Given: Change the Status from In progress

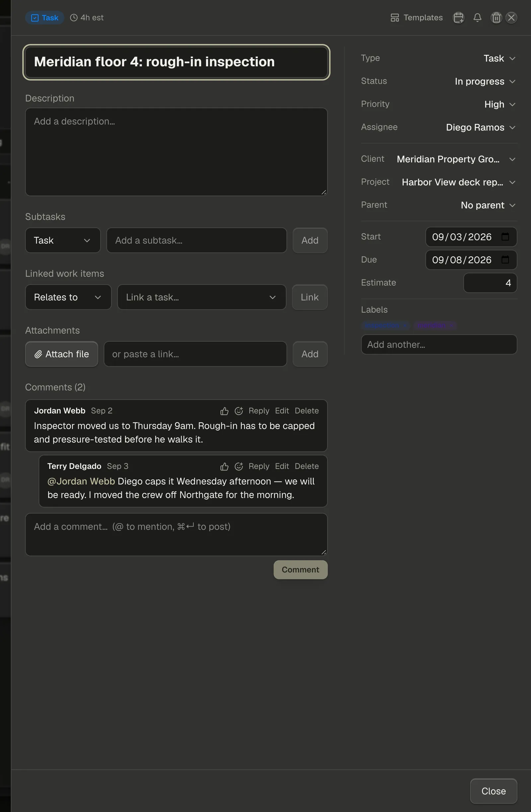Looking at the screenshot, I should 485,81.
